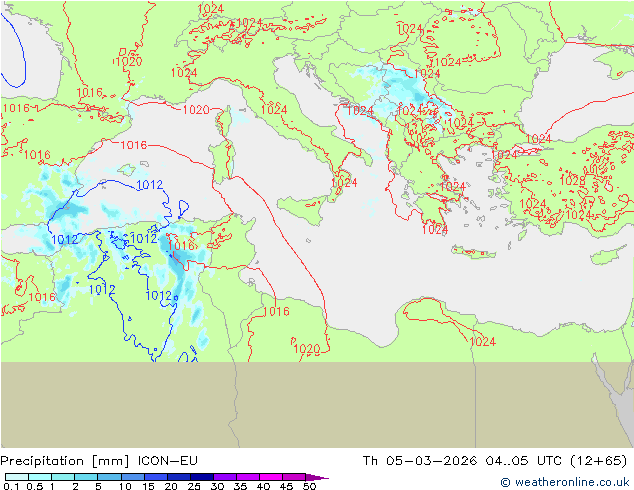Click the '50' legend value

309,486
